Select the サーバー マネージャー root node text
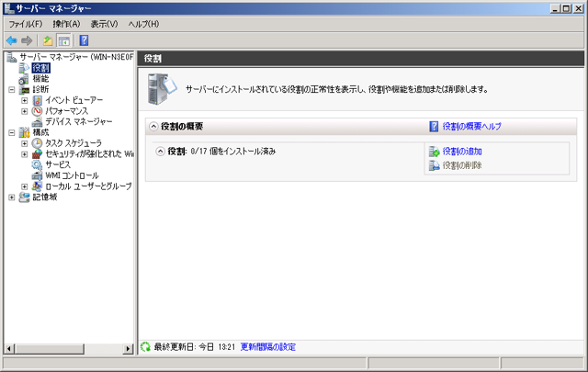 76,57
